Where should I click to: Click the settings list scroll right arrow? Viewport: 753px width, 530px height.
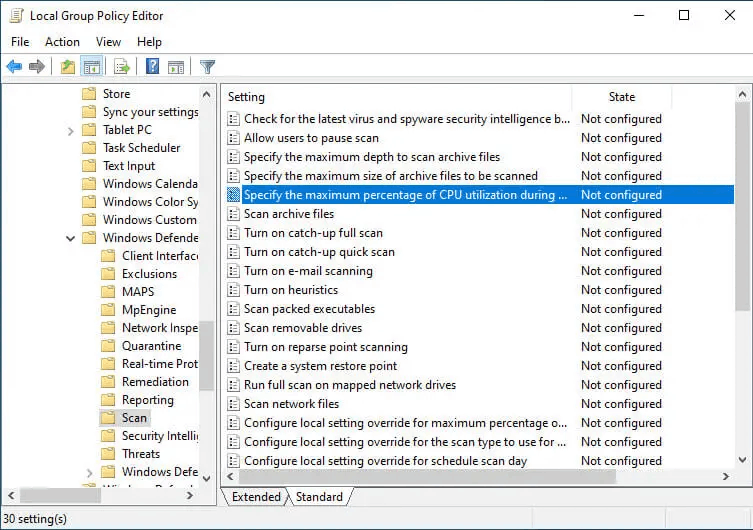pos(726,476)
